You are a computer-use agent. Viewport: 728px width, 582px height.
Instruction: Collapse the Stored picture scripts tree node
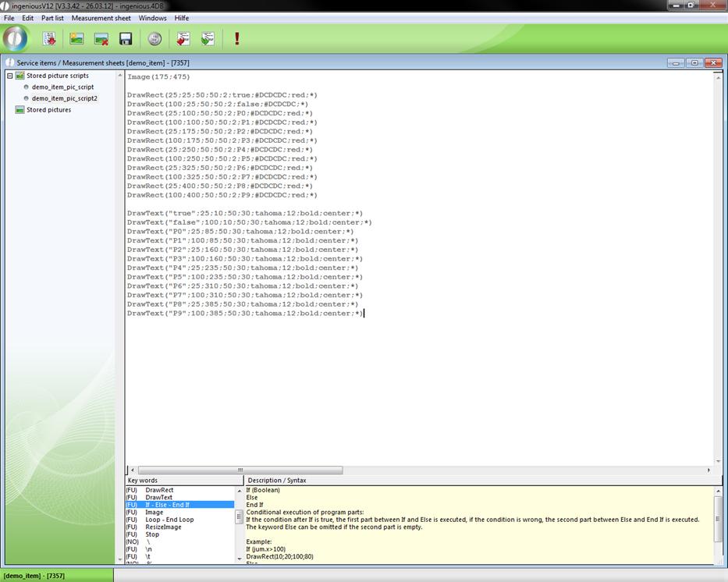tap(10, 76)
